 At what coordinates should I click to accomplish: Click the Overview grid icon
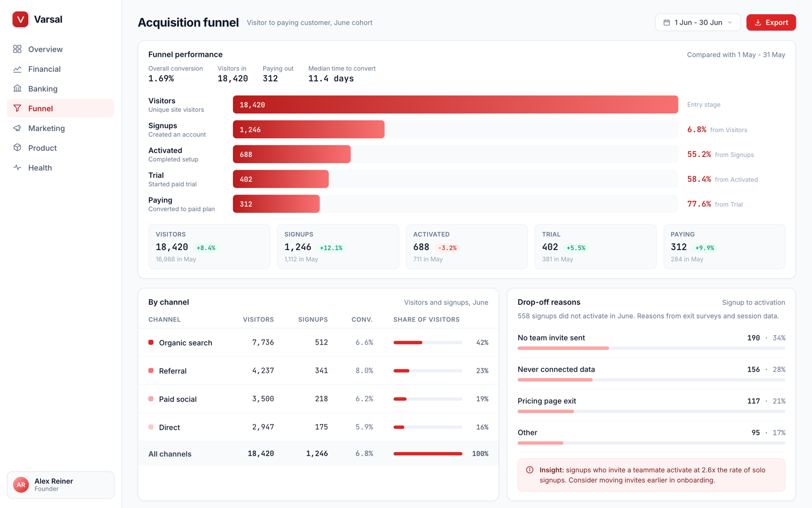17,49
